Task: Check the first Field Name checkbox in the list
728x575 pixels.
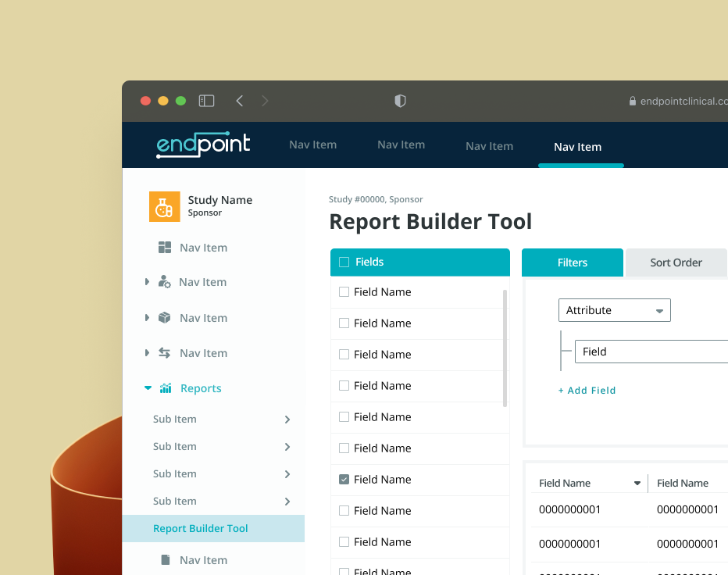Action: click(x=343, y=291)
